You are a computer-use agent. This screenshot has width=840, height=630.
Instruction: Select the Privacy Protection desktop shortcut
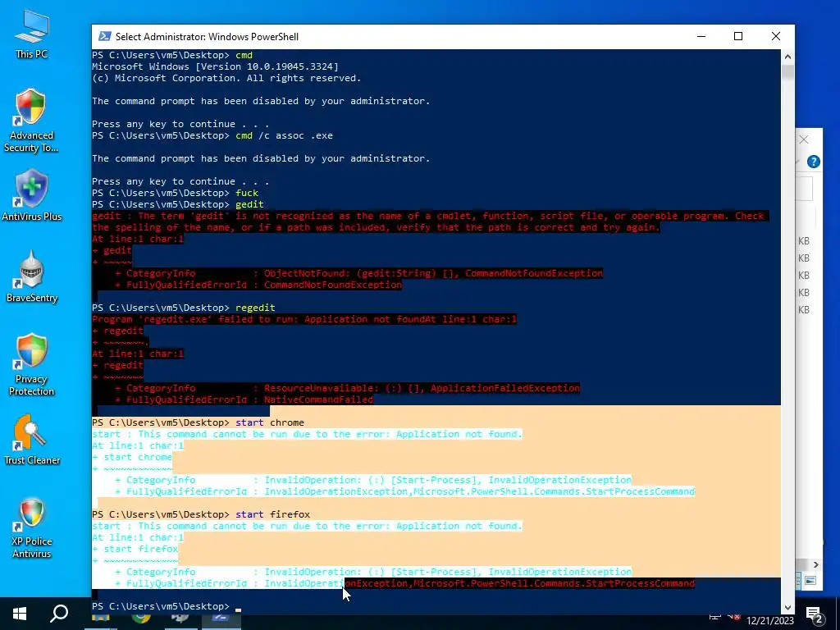tap(32, 365)
